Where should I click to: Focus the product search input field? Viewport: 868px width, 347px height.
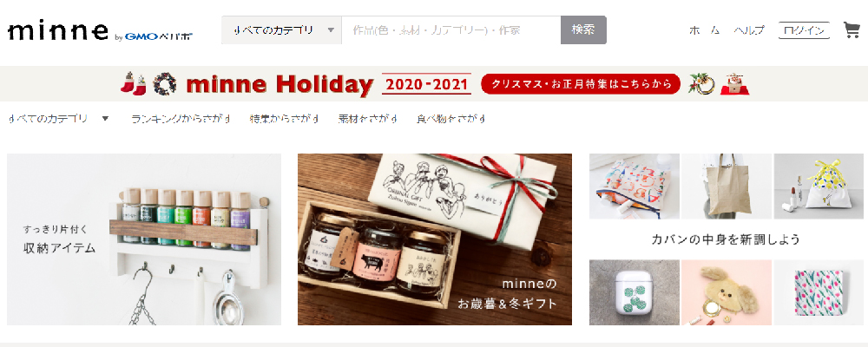[x=451, y=29]
